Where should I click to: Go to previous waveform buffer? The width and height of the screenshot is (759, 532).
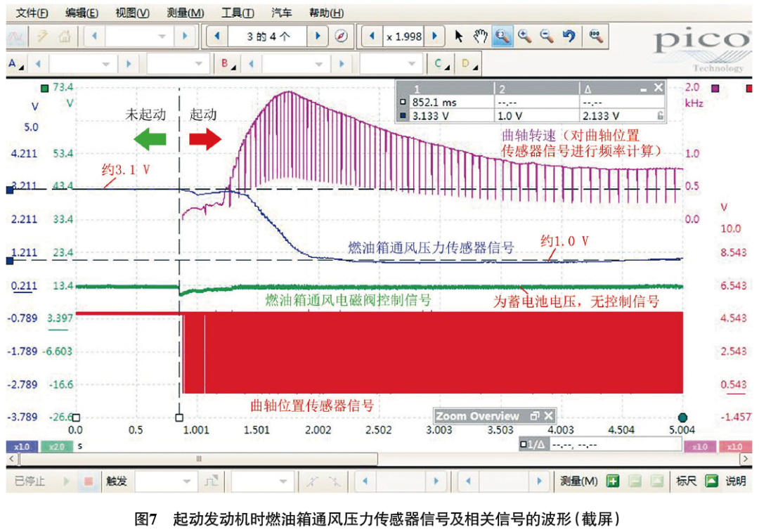coord(217,36)
